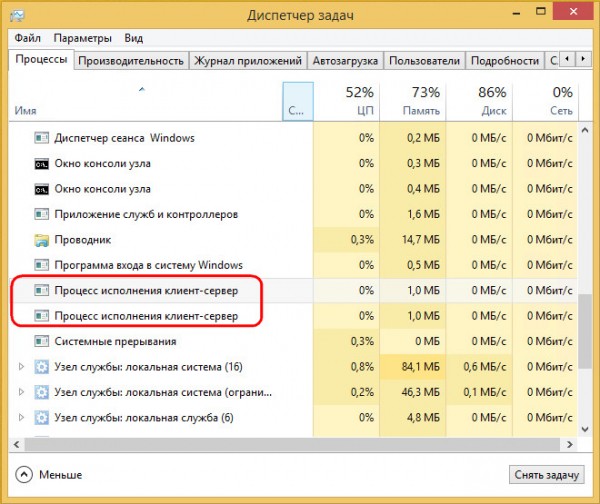Click the console icon of the second Окно консоли узла
Screen dimensions: 600x504
point(41,189)
